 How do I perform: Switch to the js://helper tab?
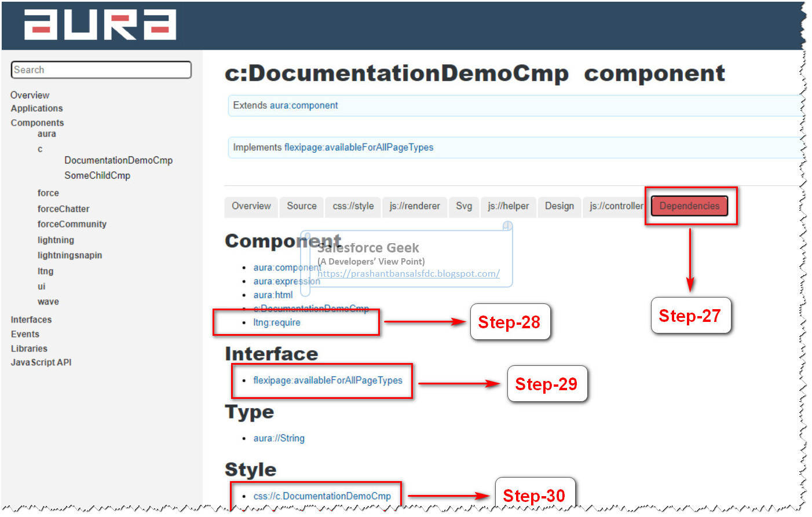click(508, 206)
